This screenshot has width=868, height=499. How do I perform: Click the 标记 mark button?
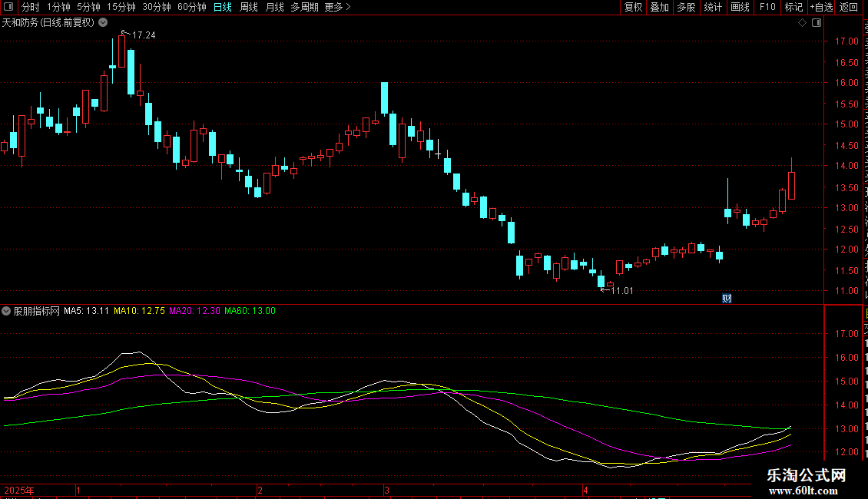pyautogui.click(x=793, y=7)
